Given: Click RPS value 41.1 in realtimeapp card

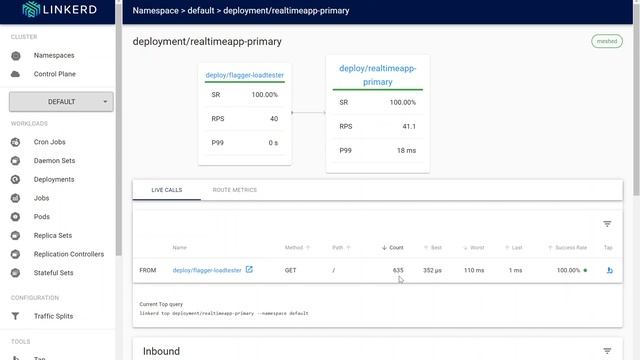Looking at the screenshot, I should [409, 127].
